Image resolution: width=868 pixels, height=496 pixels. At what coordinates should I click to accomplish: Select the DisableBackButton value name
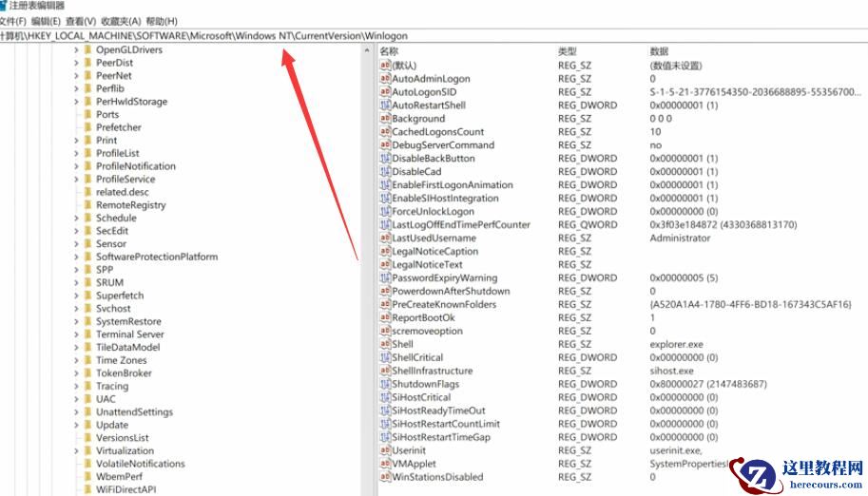(434, 159)
